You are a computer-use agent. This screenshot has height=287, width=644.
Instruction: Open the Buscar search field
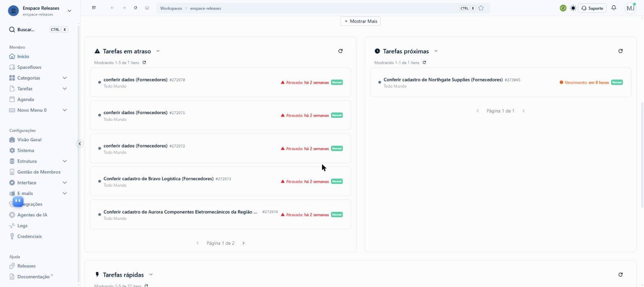tap(39, 30)
